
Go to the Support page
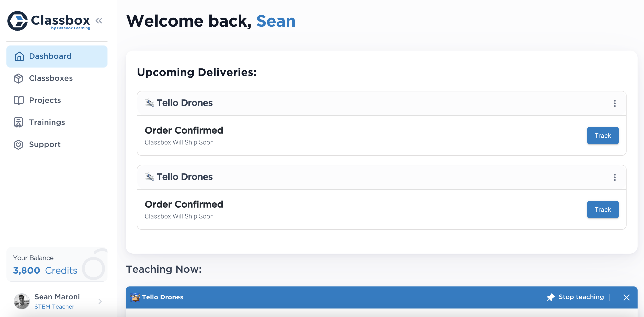pos(45,144)
